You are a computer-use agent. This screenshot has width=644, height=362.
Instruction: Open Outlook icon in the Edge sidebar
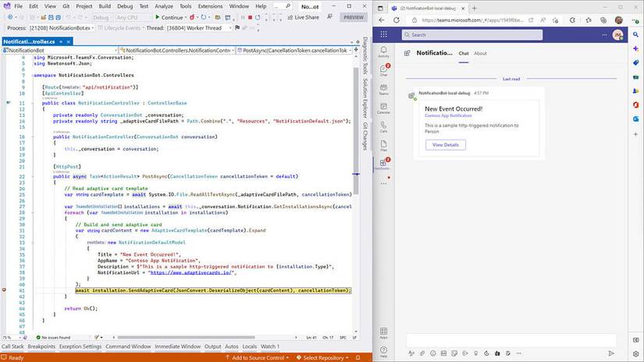[x=635, y=119]
